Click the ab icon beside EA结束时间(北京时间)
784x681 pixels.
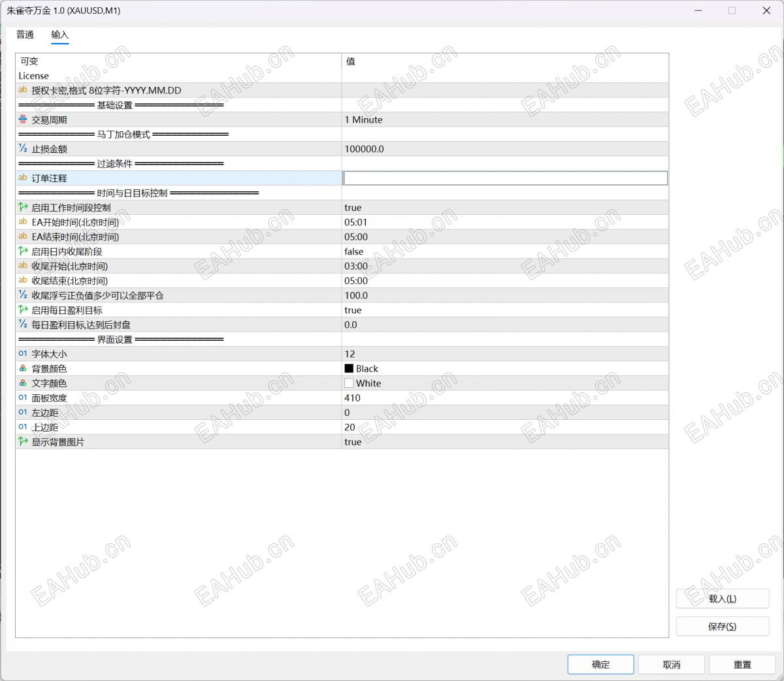click(x=23, y=236)
